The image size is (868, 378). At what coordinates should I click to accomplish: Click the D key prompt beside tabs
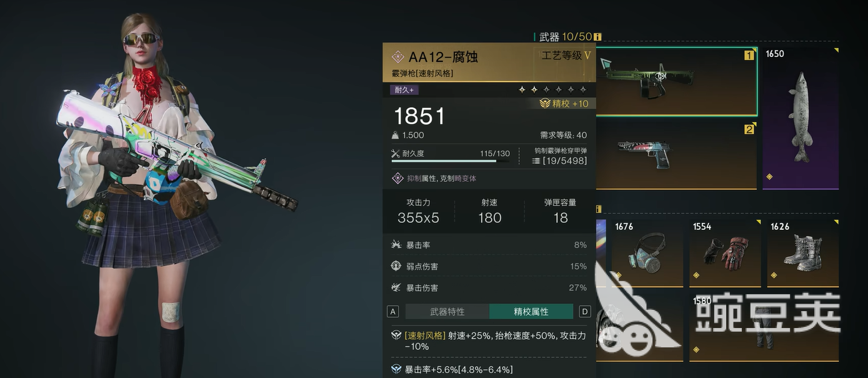coord(585,311)
